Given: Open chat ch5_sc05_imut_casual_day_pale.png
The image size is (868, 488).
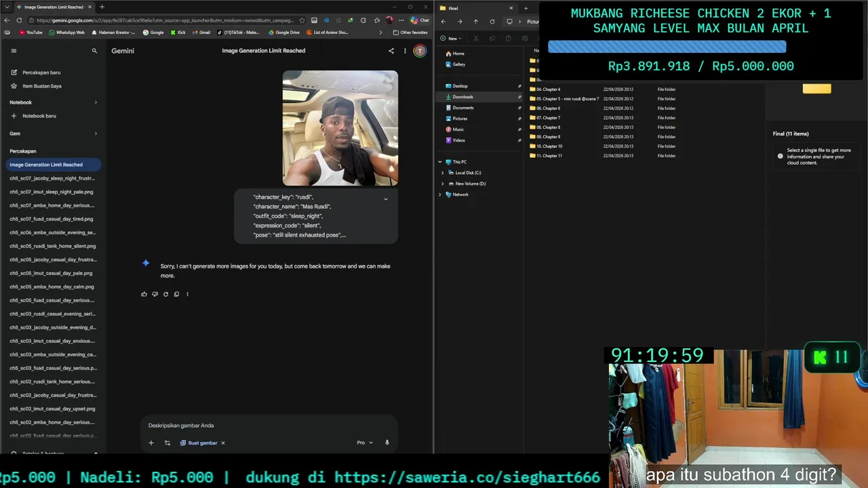Looking at the screenshot, I should pos(51,273).
